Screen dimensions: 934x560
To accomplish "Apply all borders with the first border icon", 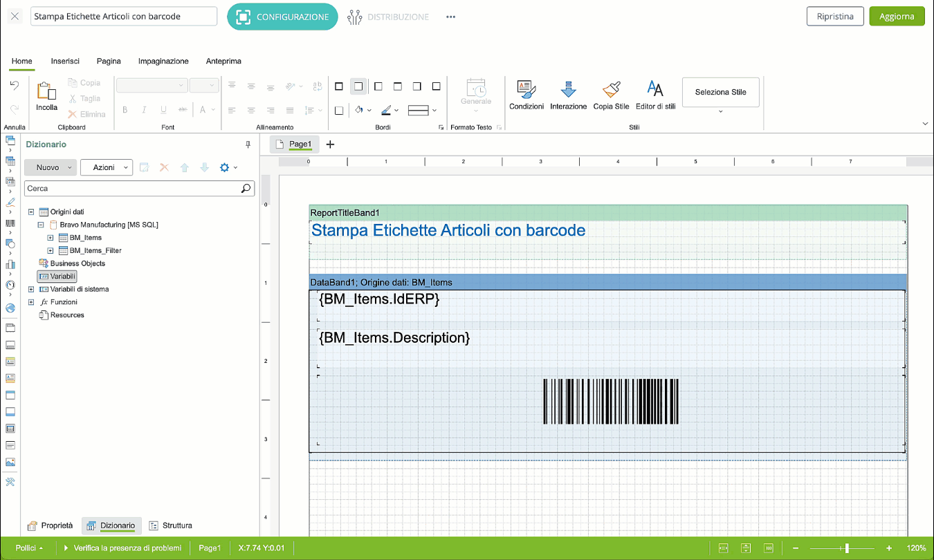I will tap(339, 86).
